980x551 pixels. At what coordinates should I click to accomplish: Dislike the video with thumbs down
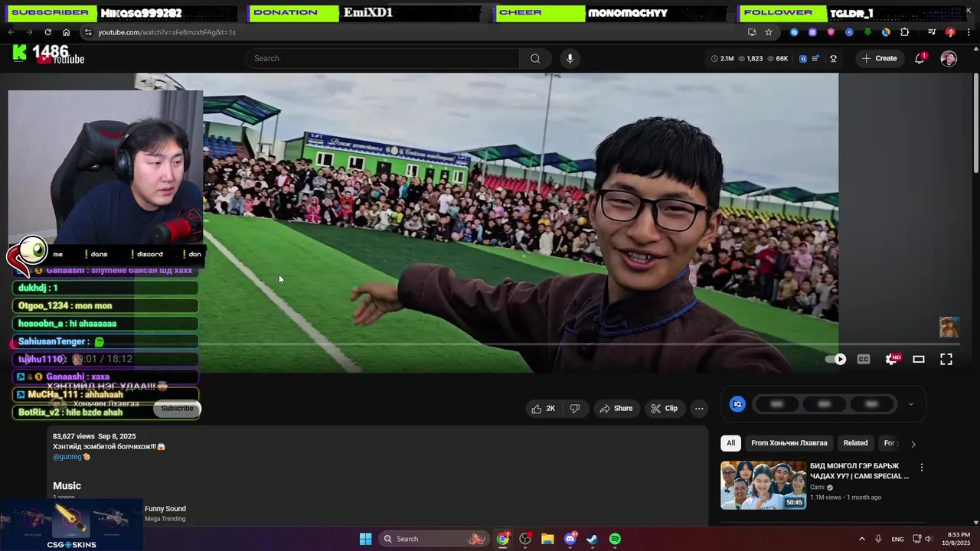575,409
